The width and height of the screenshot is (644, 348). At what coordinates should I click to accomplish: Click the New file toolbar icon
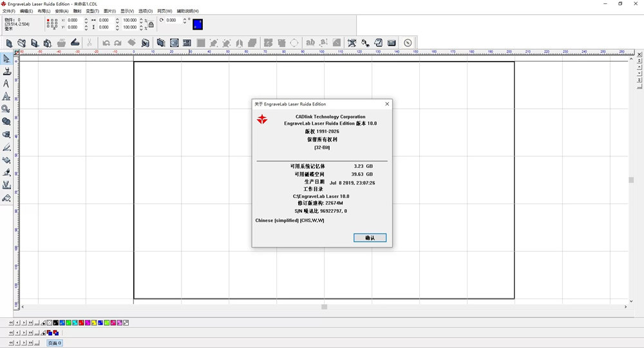coord(9,42)
